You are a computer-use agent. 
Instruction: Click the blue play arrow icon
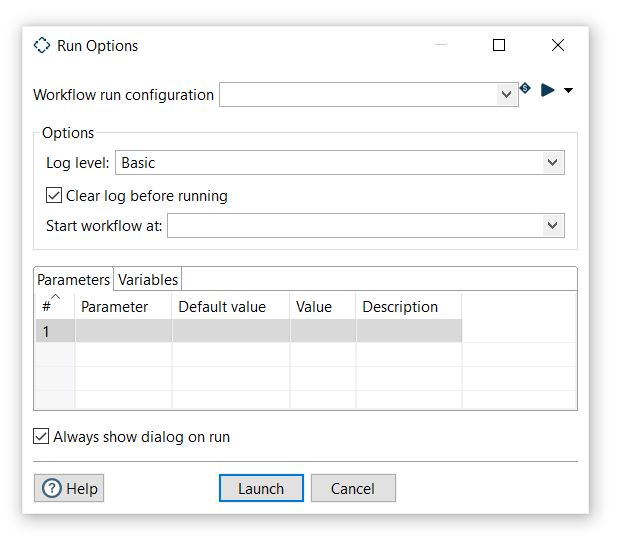click(547, 90)
